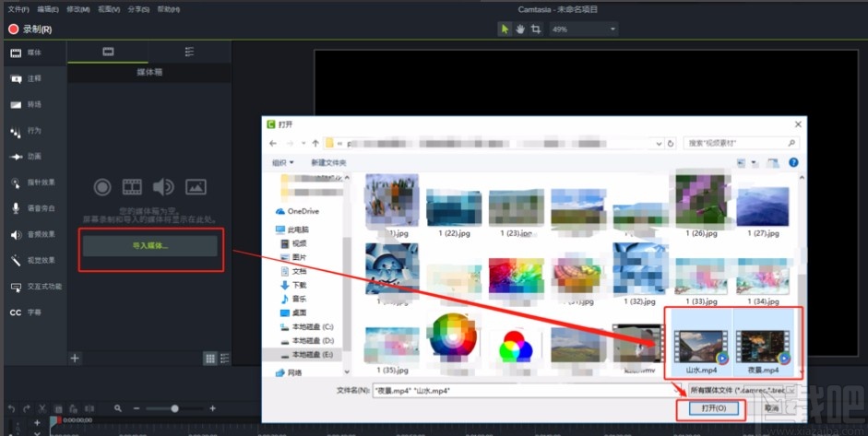The height and width of the screenshot is (436, 868).
Task: Open recent locations dropdown beside forward arrow
Action: click(303, 143)
